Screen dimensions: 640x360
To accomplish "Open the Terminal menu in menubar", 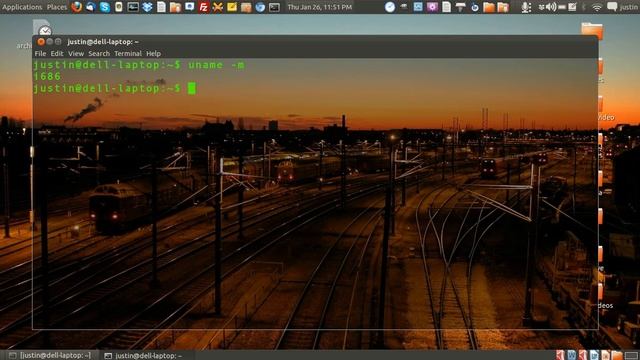I will click(x=128, y=53).
